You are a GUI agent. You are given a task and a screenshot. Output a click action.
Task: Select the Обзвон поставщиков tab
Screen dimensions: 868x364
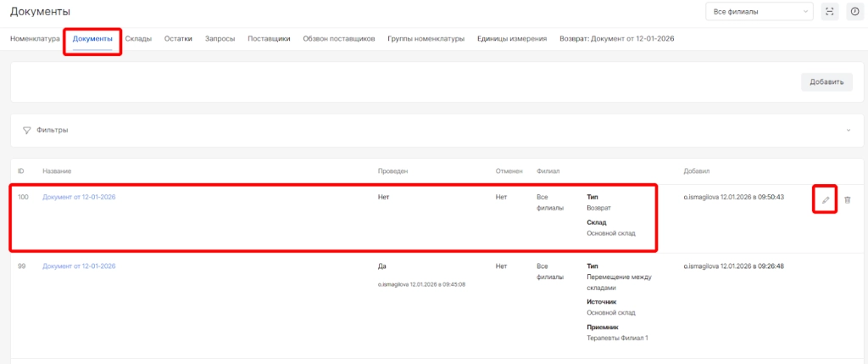[339, 39]
